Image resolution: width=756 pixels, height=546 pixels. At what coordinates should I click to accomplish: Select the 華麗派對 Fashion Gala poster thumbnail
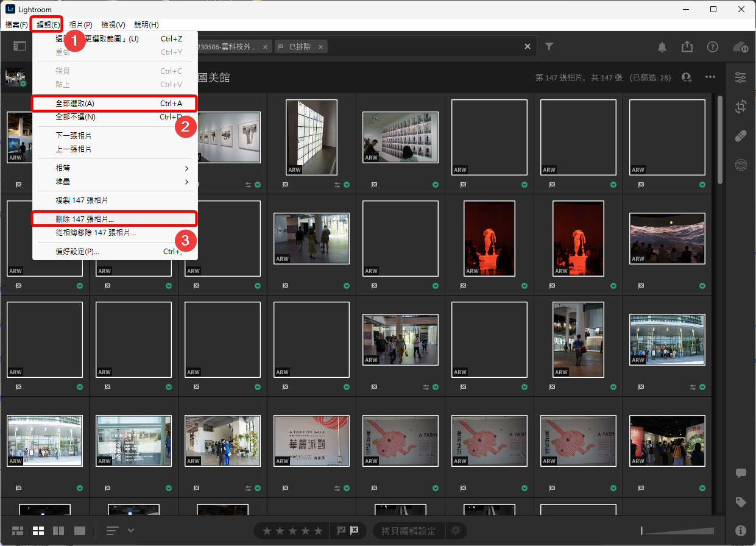(x=311, y=441)
